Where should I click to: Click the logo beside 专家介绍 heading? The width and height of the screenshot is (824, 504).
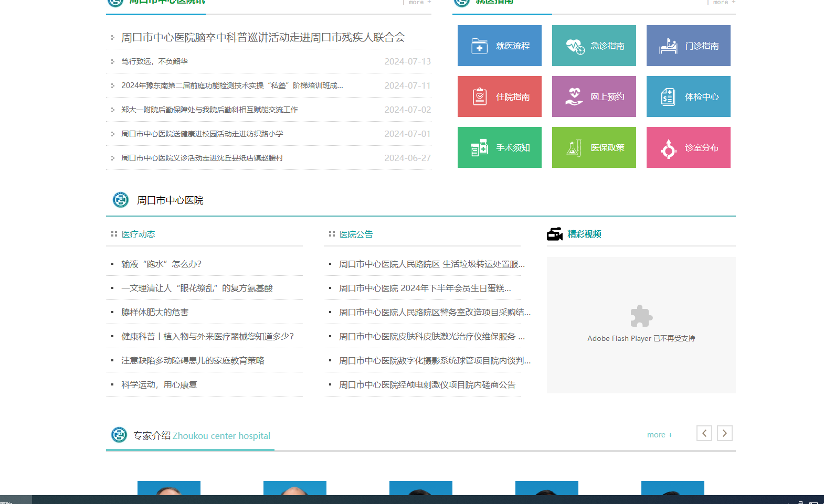(x=119, y=435)
